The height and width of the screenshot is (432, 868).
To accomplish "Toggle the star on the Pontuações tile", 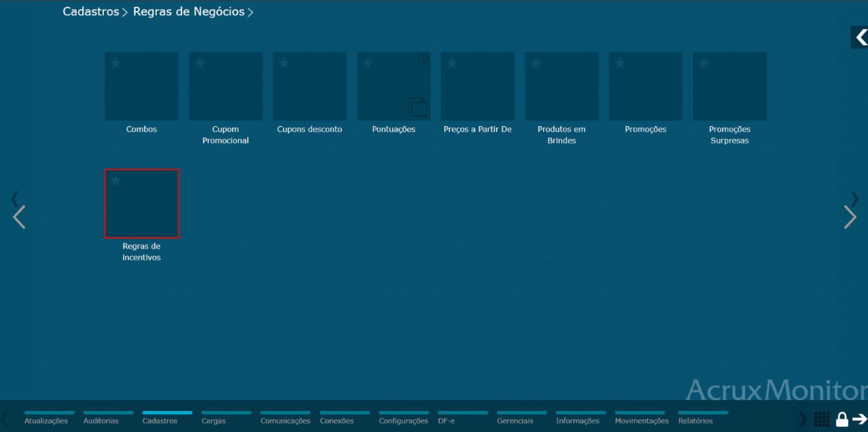I will click(x=368, y=63).
